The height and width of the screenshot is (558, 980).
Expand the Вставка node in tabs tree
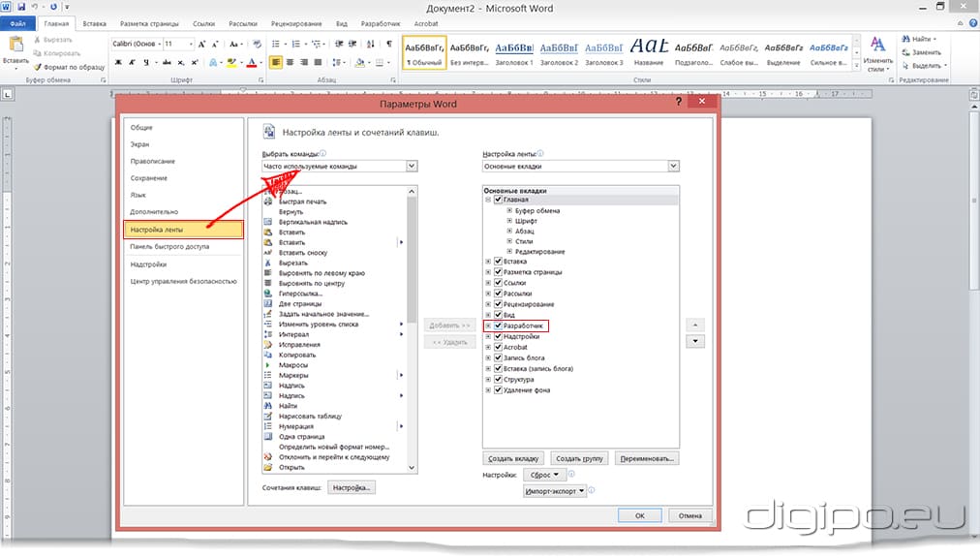(x=488, y=262)
